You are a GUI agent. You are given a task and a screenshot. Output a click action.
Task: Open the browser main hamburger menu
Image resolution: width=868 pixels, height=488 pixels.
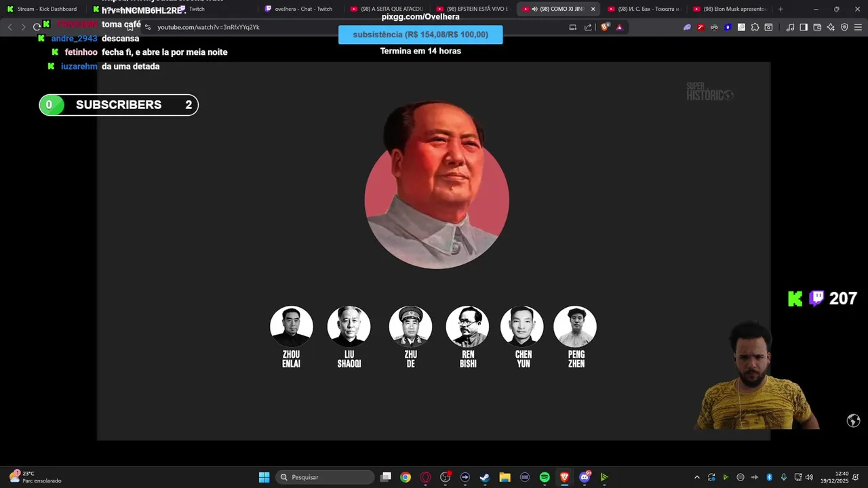coord(858,27)
